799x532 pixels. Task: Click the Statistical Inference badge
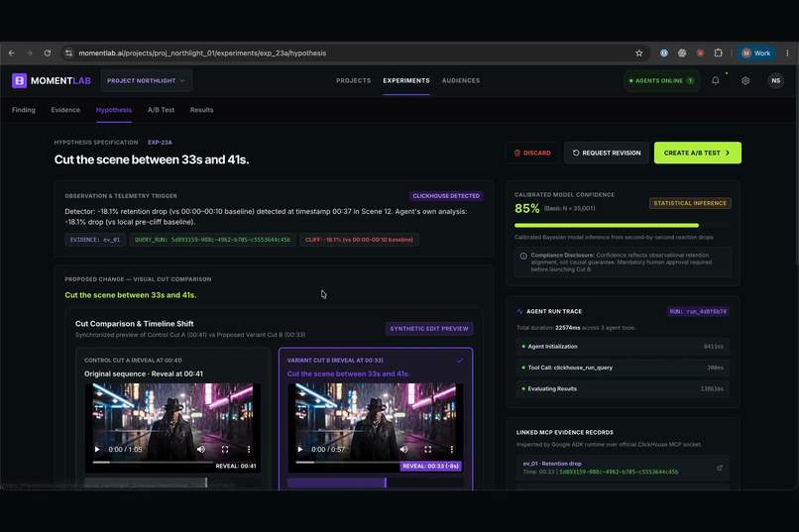tap(690, 203)
